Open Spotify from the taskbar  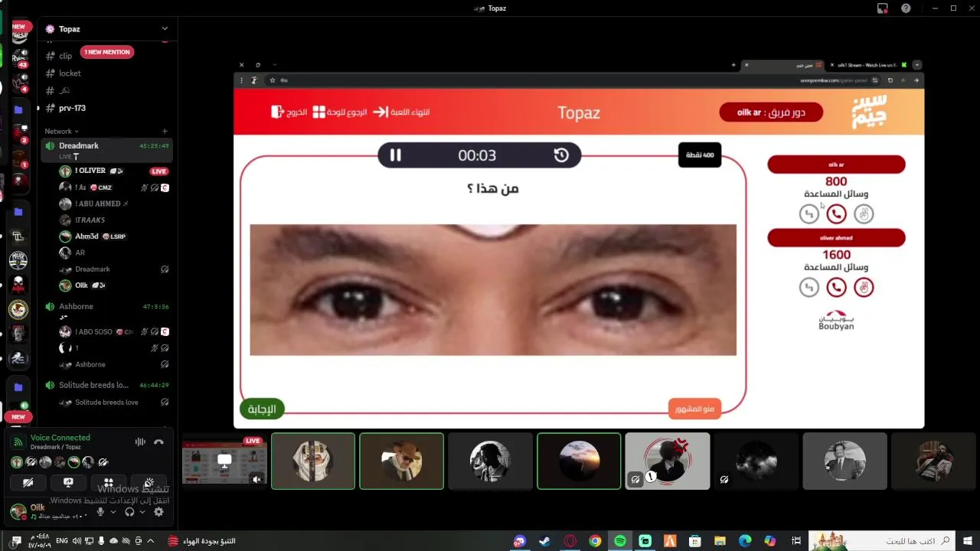coord(620,541)
